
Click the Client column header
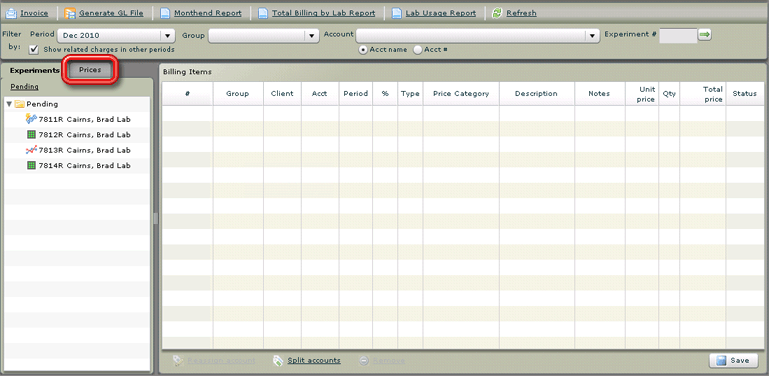click(x=282, y=94)
